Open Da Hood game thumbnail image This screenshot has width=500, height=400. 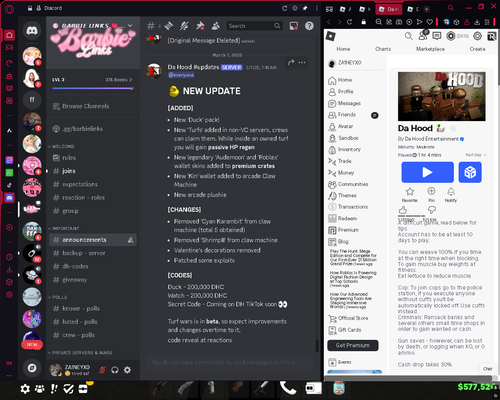coord(442,96)
